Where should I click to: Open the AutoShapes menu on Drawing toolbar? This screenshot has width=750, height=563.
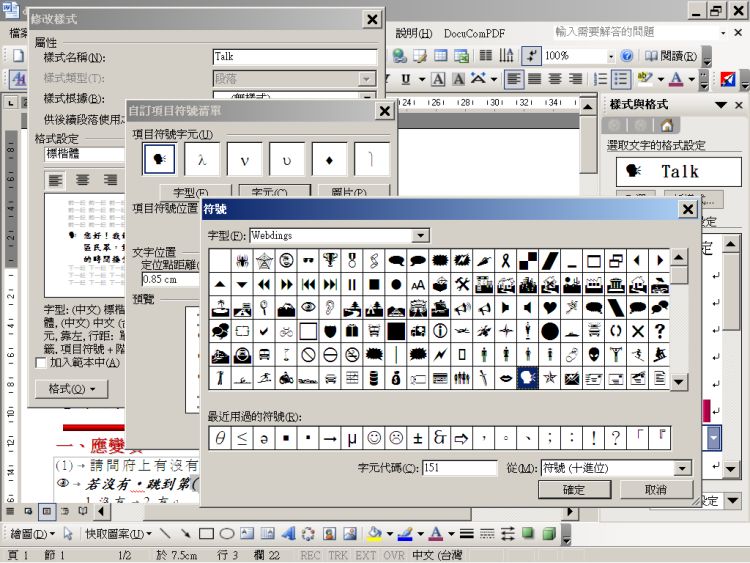(119, 533)
